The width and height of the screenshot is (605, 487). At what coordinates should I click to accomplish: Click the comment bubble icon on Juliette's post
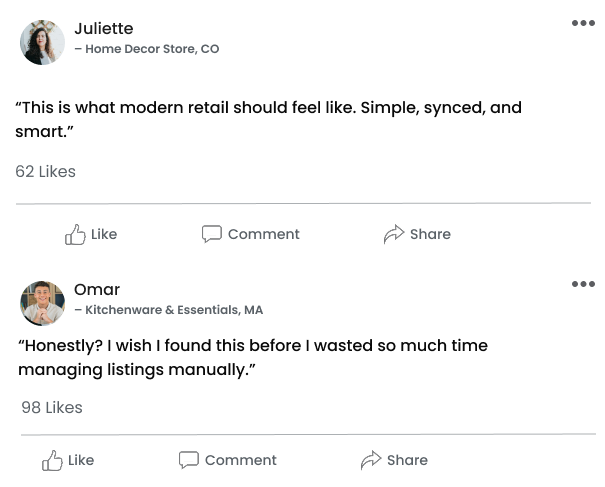click(211, 234)
